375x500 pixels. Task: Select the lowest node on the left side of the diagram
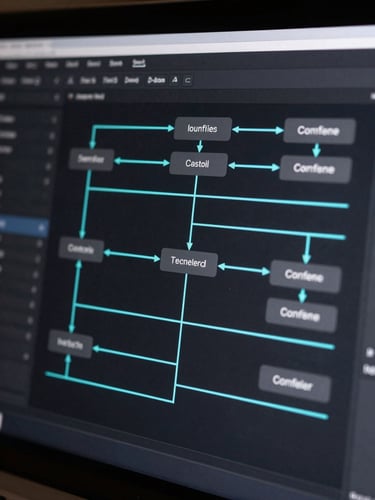click(70, 344)
